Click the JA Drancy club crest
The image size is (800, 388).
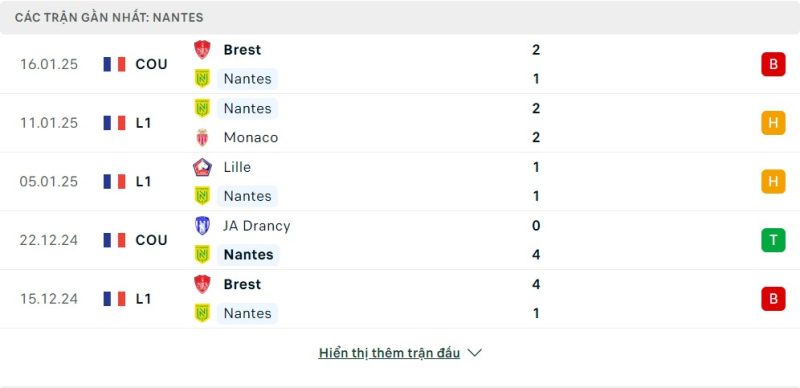pos(203,226)
